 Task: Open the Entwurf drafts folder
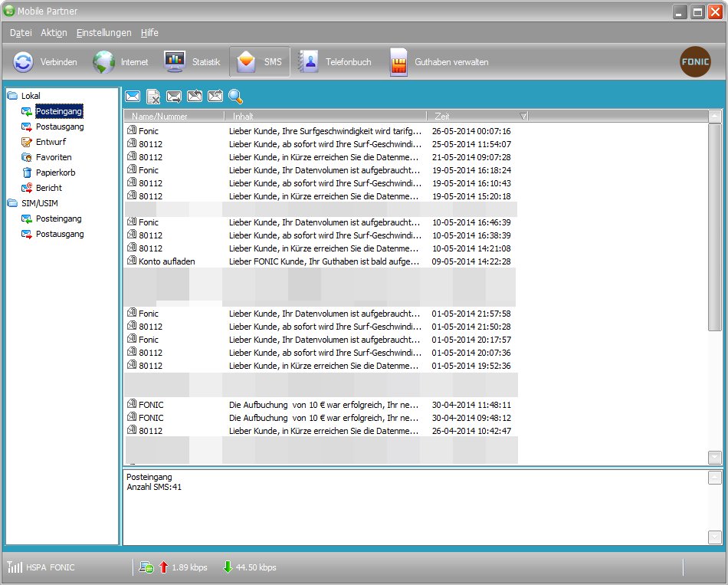pos(51,142)
